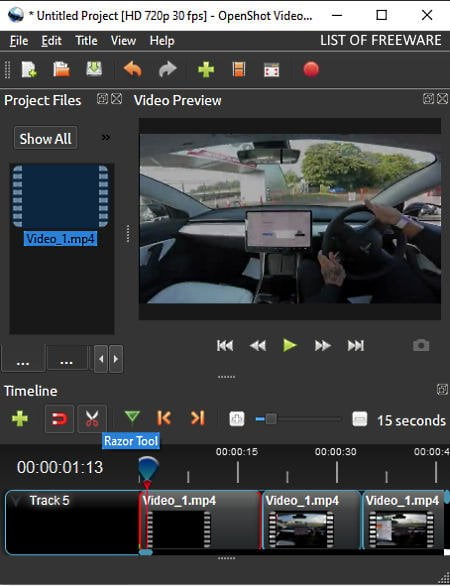450x586 pixels.
Task: Float the Project Files panel
Action: tap(102, 99)
